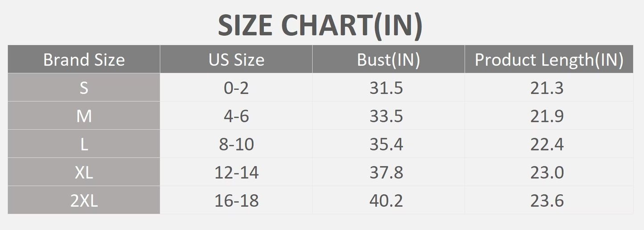Select the US Size column header
The image size is (644, 230).
[x=236, y=59]
